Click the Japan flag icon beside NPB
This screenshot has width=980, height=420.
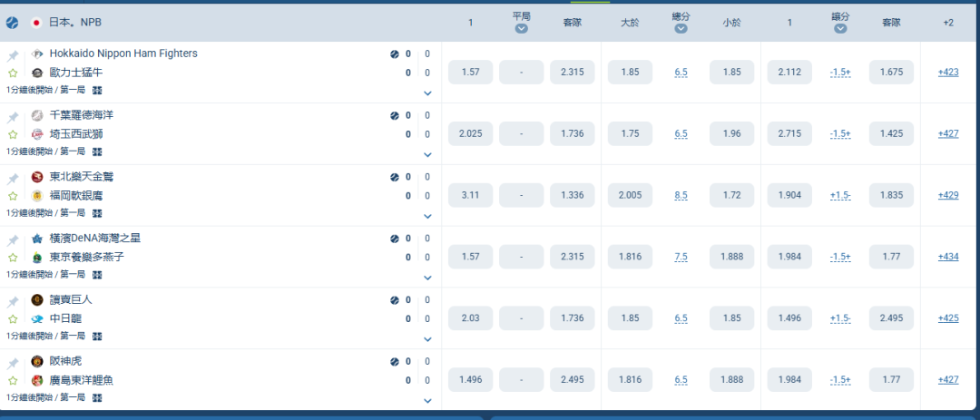(x=36, y=23)
